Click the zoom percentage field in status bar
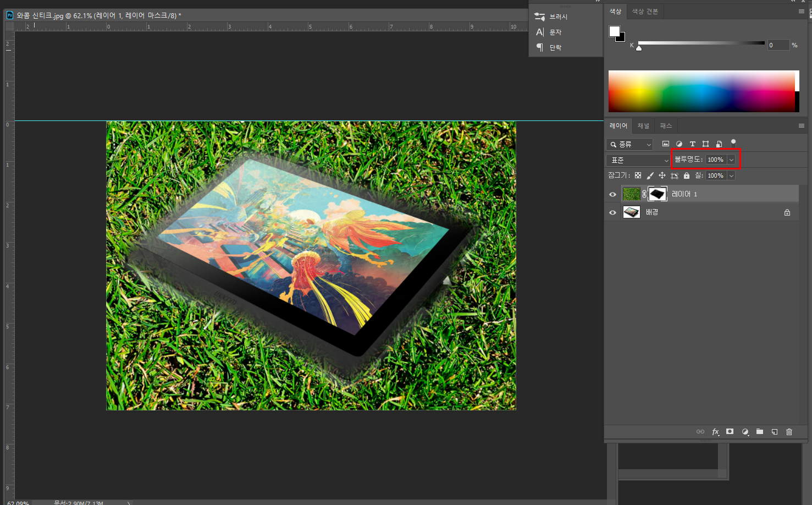 coord(18,503)
